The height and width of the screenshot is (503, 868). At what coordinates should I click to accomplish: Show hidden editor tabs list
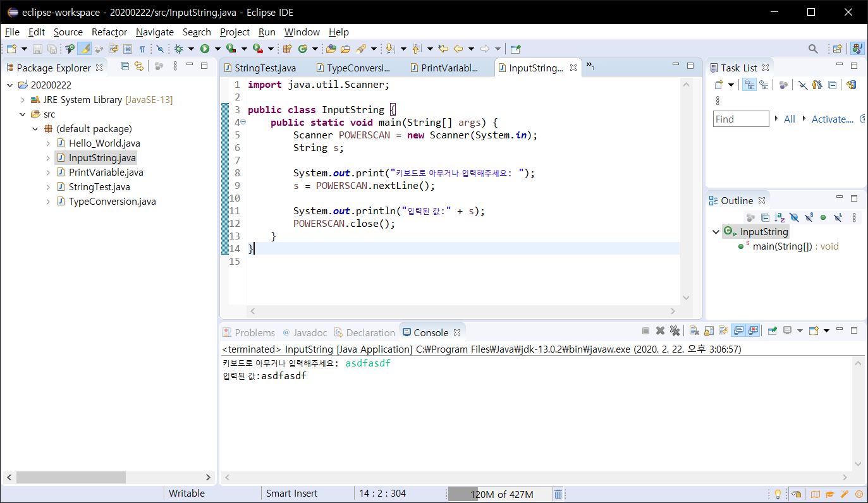click(x=590, y=66)
